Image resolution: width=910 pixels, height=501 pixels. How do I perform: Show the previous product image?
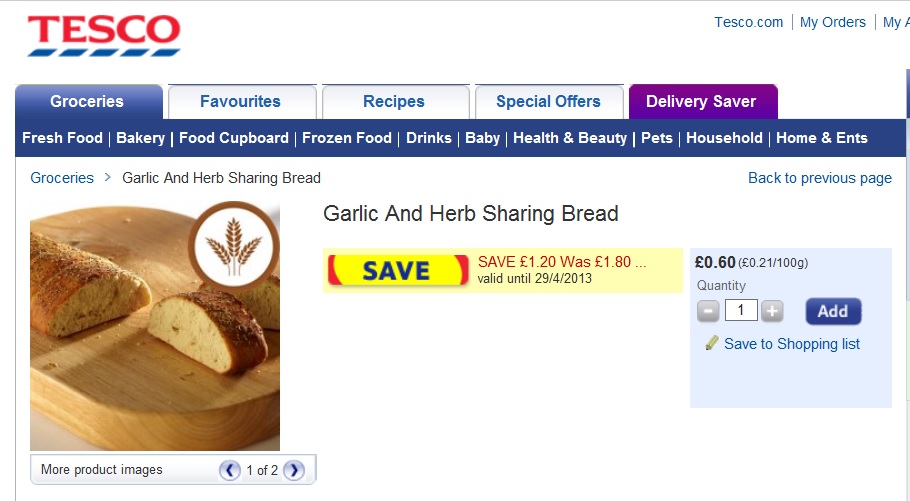pyautogui.click(x=230, y=470)
